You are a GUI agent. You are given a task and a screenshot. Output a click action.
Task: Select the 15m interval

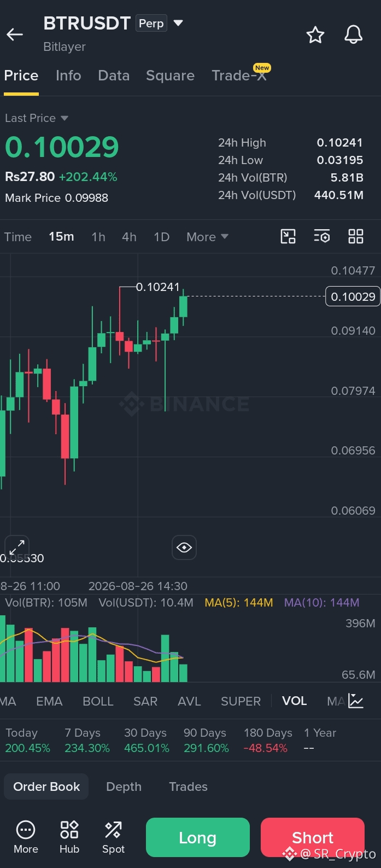pyautogui.click(x=61, y=237)
